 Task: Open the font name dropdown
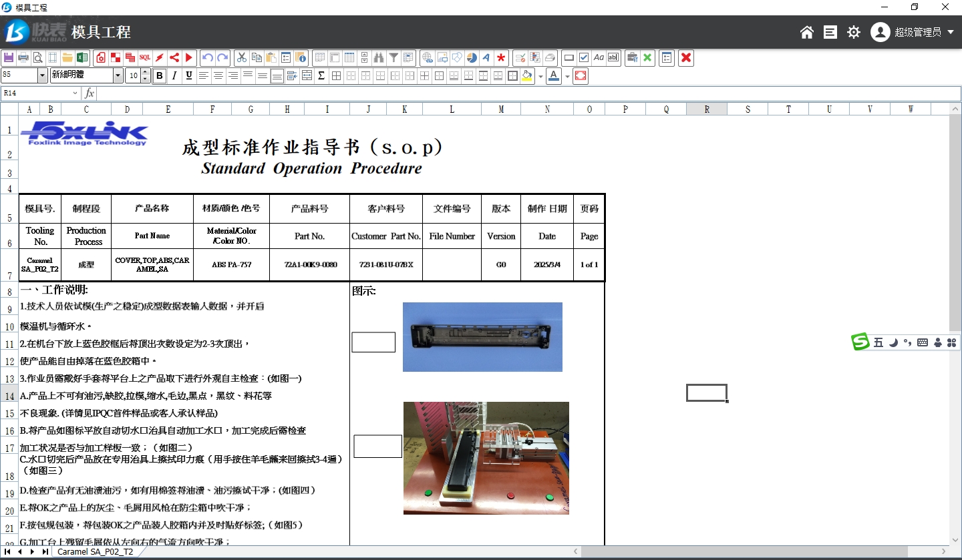coord(118,75)
